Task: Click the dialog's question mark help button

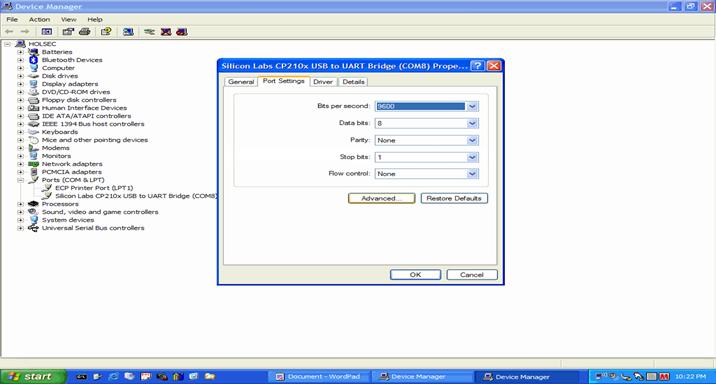Action: click(x=478, y=66)
